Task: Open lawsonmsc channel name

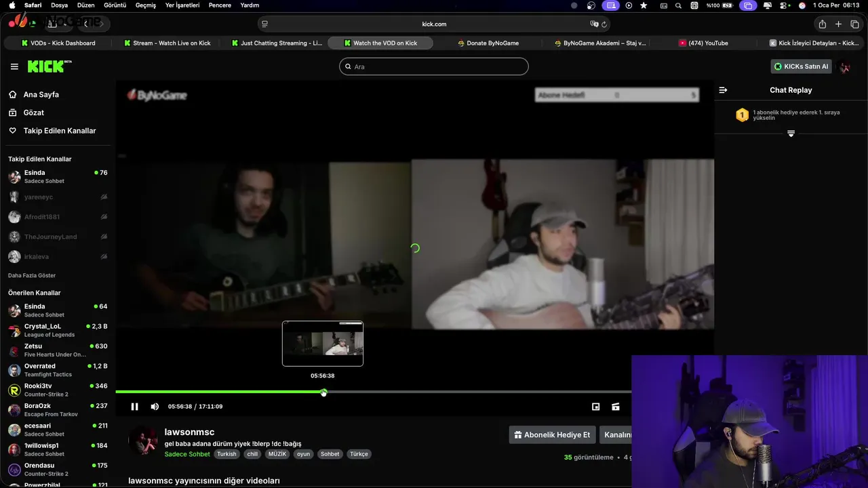Action: [189, 432]
